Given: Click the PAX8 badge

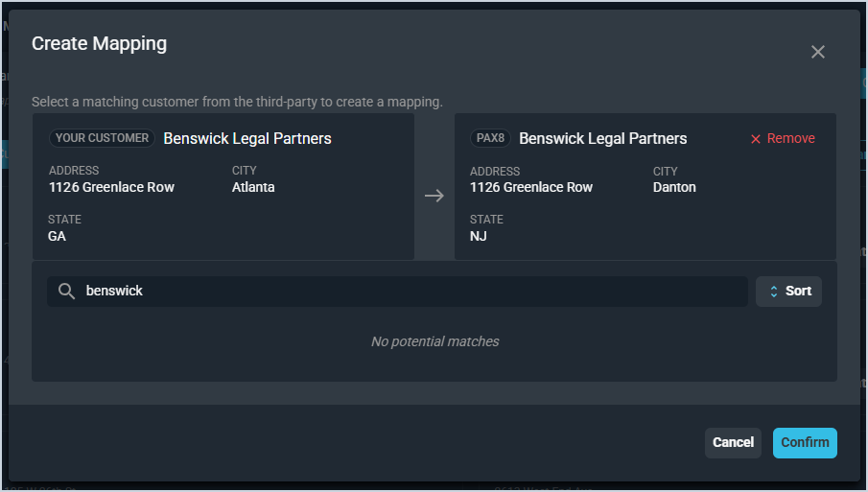Looking at the screenshot, I should (490, 138).
